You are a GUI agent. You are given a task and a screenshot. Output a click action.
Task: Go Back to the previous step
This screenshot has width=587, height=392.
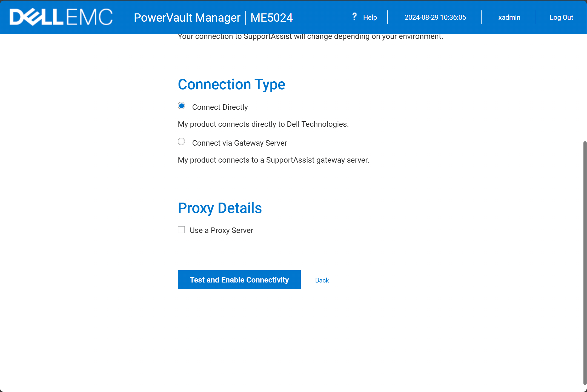point(322,280)
